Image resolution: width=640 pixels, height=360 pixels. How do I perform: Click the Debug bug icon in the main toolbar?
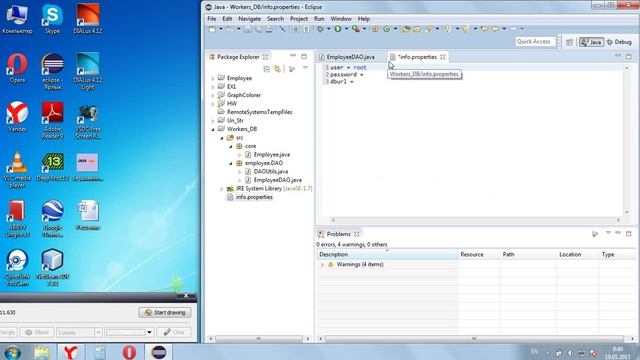tap(320, 29)
